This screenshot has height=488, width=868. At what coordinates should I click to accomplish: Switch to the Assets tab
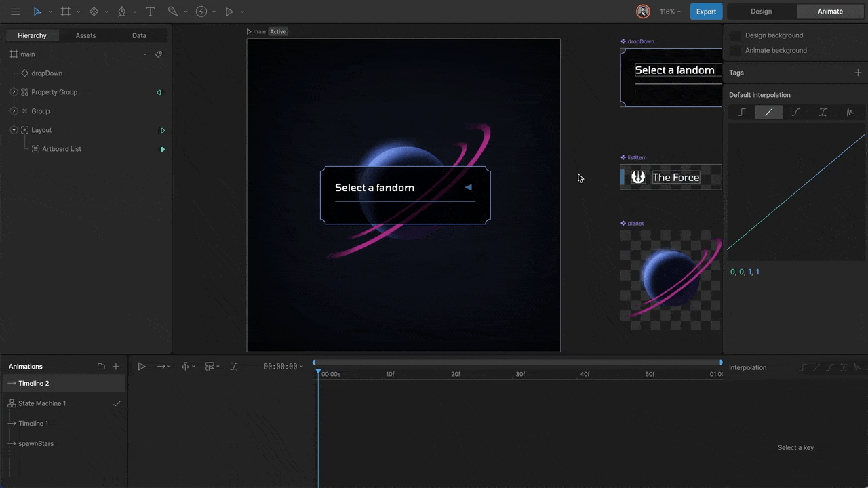tap(85, 35)
